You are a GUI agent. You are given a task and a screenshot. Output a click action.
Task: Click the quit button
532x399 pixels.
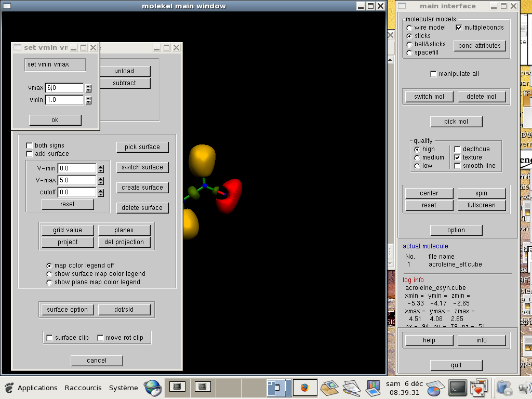coord(456,365)
